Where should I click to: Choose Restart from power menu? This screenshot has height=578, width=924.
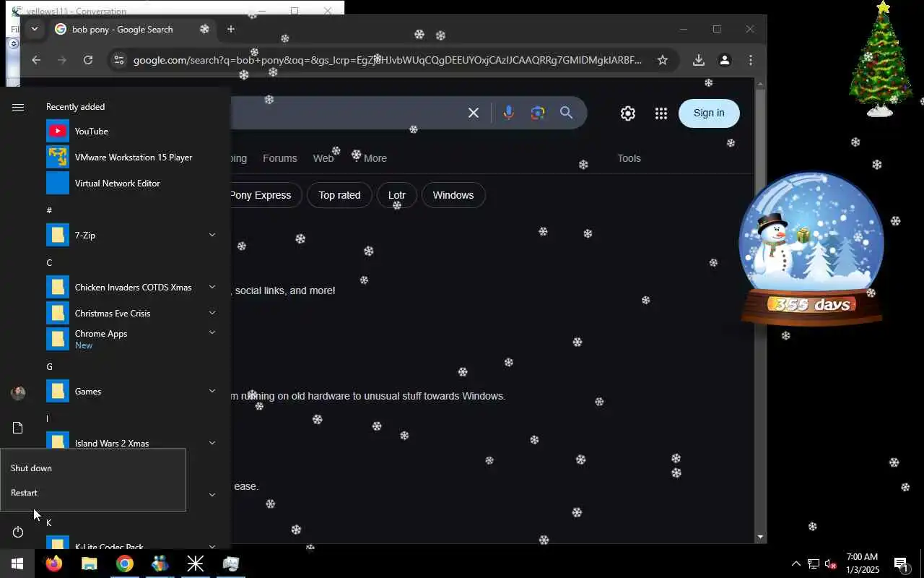[x=93, y=493]
